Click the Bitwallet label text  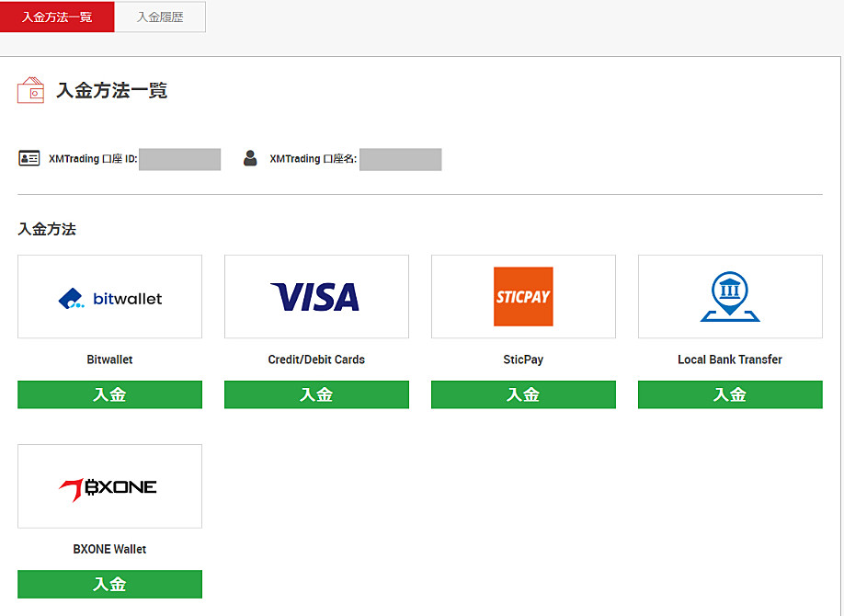coord(109,359)
